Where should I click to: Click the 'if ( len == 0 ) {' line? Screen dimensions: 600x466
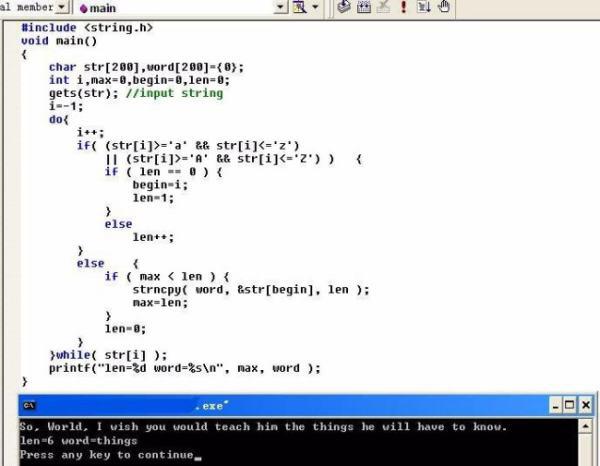163,172
